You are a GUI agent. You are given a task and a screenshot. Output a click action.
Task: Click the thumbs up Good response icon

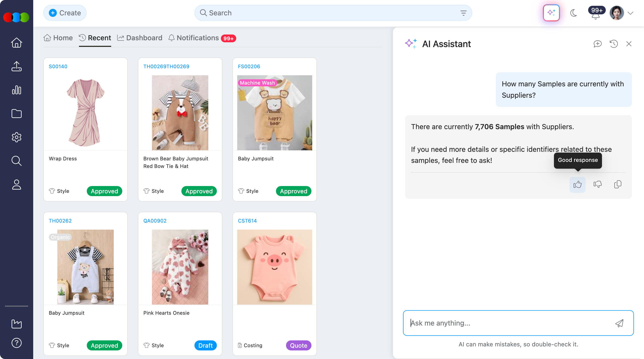click(x=577, y=185)
